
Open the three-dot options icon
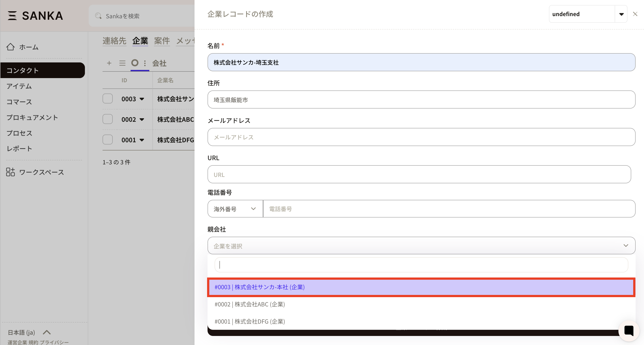(145, 63)
